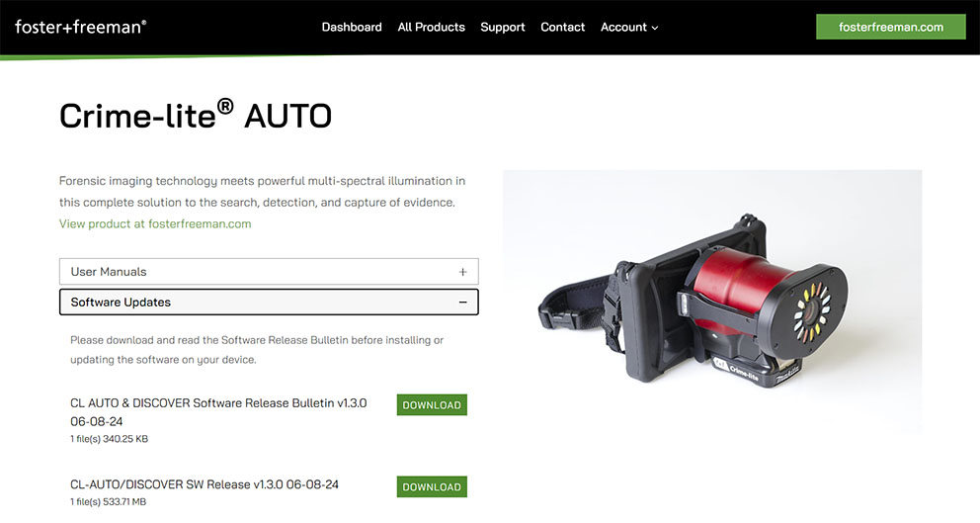980x523 pixels.
Task: Collapse the Software Updates accordion
Action: coord(269,303)
